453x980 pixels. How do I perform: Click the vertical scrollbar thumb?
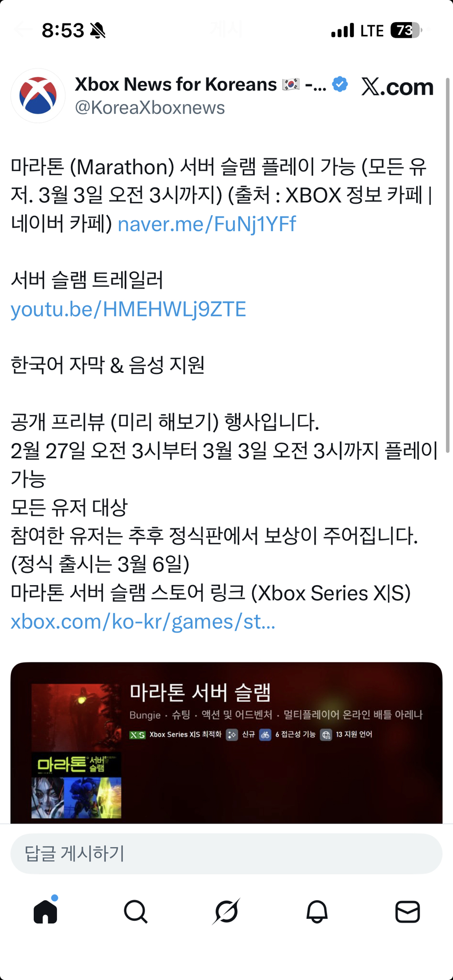448,265
